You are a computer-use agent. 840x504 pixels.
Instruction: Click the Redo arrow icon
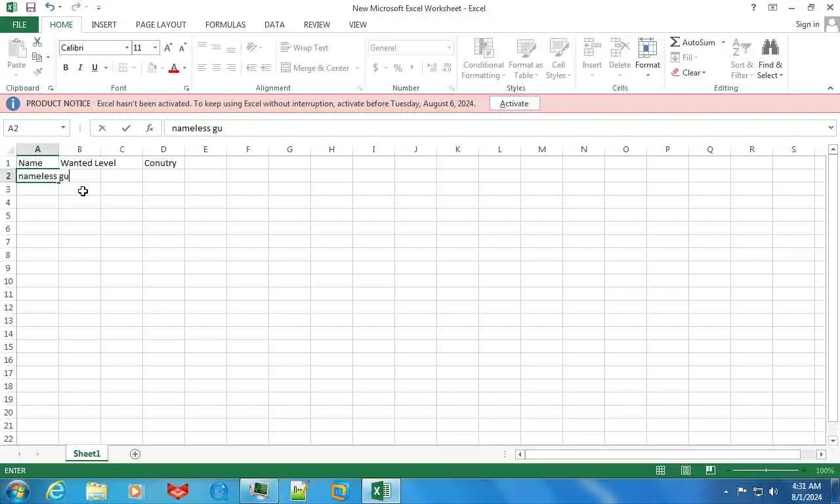point(75,8)
